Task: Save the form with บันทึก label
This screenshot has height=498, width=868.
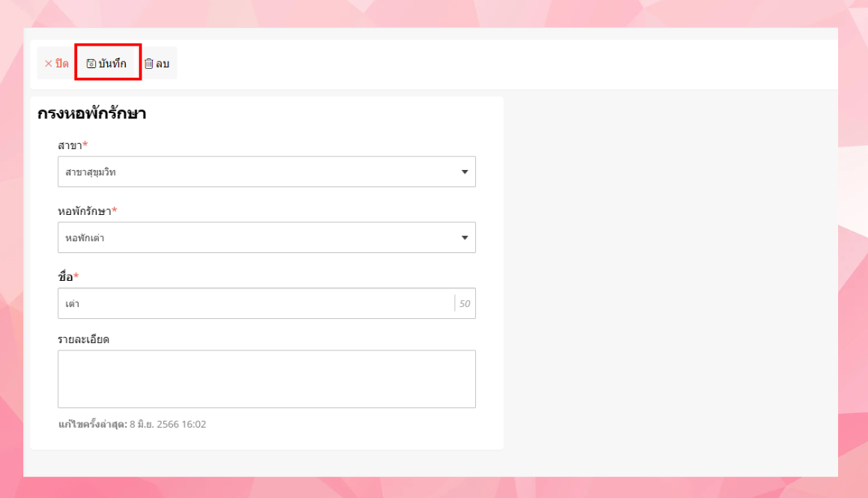Action: [x=112, y=64]
